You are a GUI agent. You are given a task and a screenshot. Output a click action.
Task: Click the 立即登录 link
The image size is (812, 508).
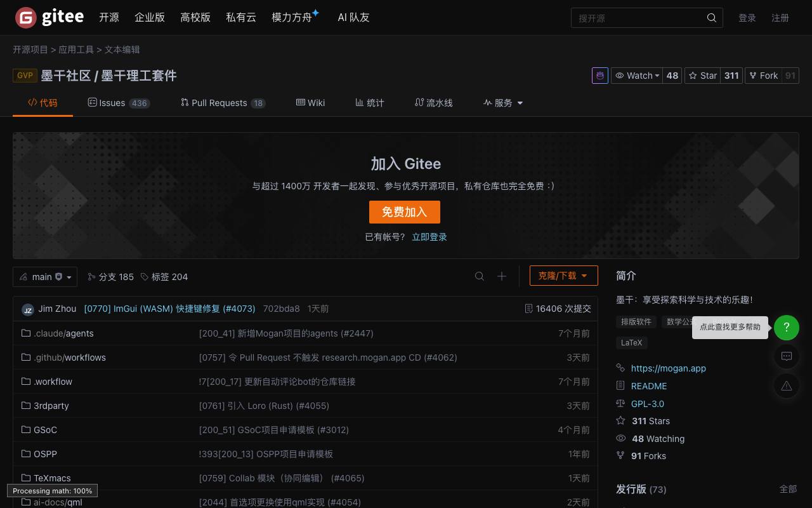click(429, 237)
